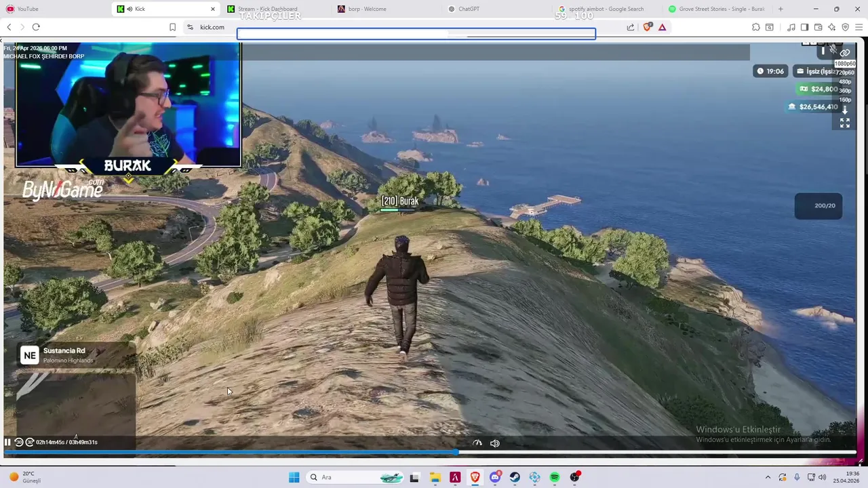The width and height of the screenshot is (868, 488).
Task: Open Steam from the taskbar
Action: tap(515, 477)
